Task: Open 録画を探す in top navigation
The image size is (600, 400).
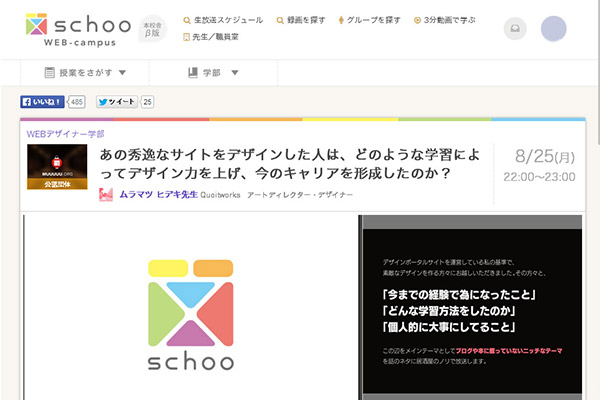Action: tap(294, 20)
